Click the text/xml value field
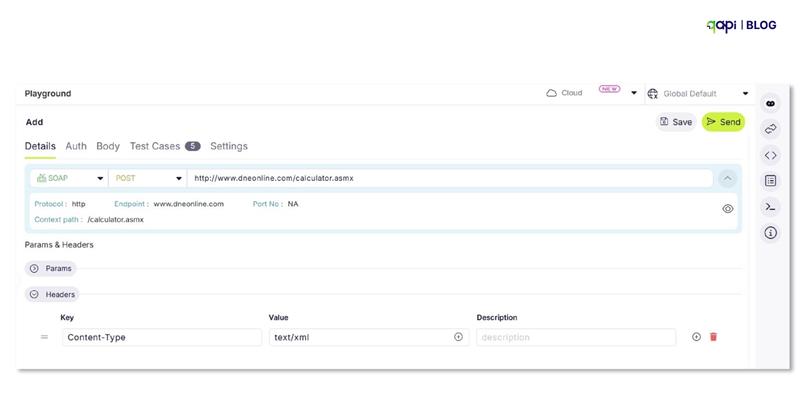 369,337
